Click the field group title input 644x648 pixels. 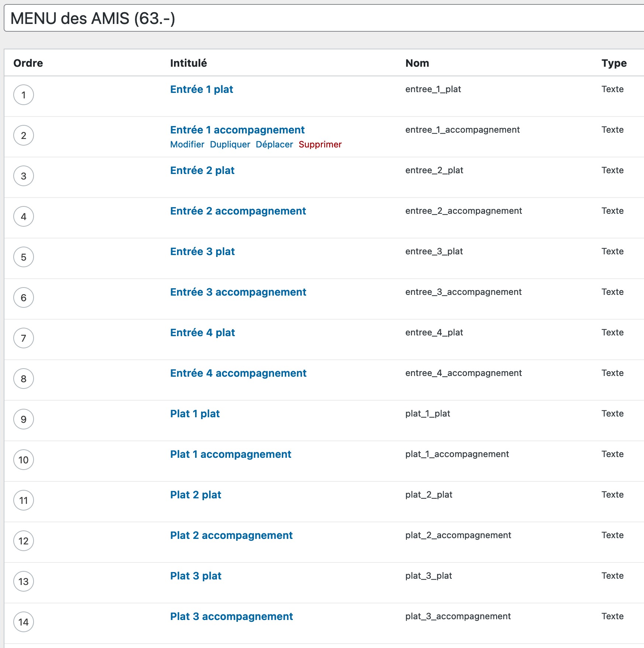[x=321, y=18]
